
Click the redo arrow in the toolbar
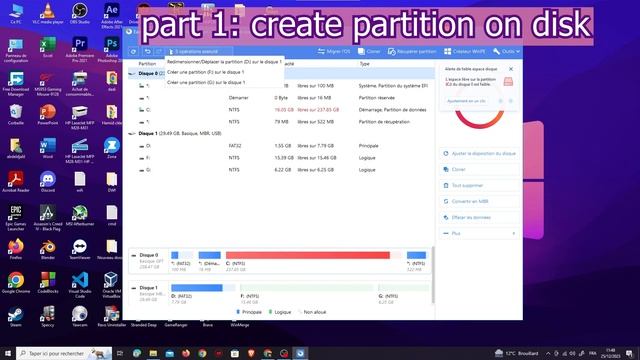coord(159,51)
